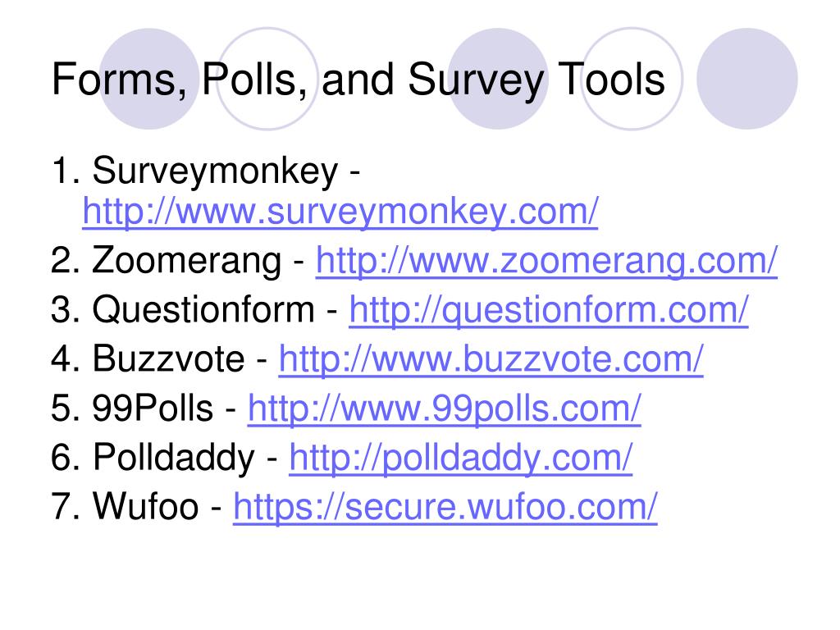Click the 'Wufoo' label in item 7
Viewport: 840px width, 630px height.
point(146,506)
